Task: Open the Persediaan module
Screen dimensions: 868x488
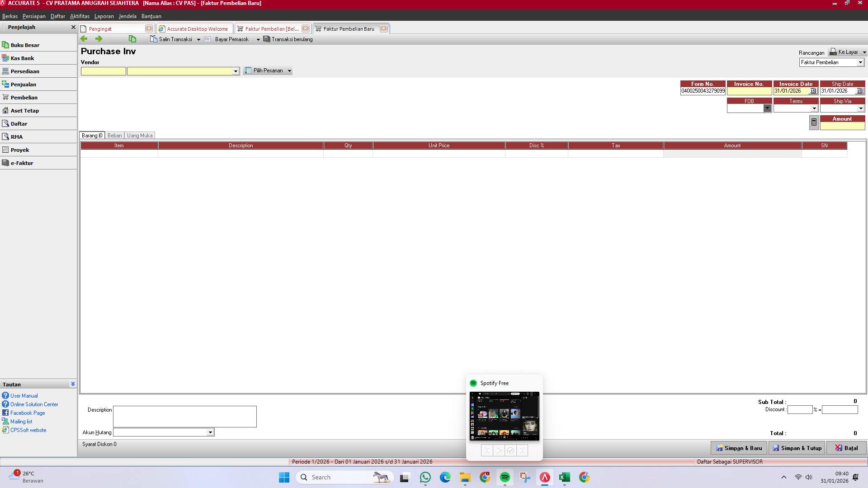Action: (x=25, y=71)
